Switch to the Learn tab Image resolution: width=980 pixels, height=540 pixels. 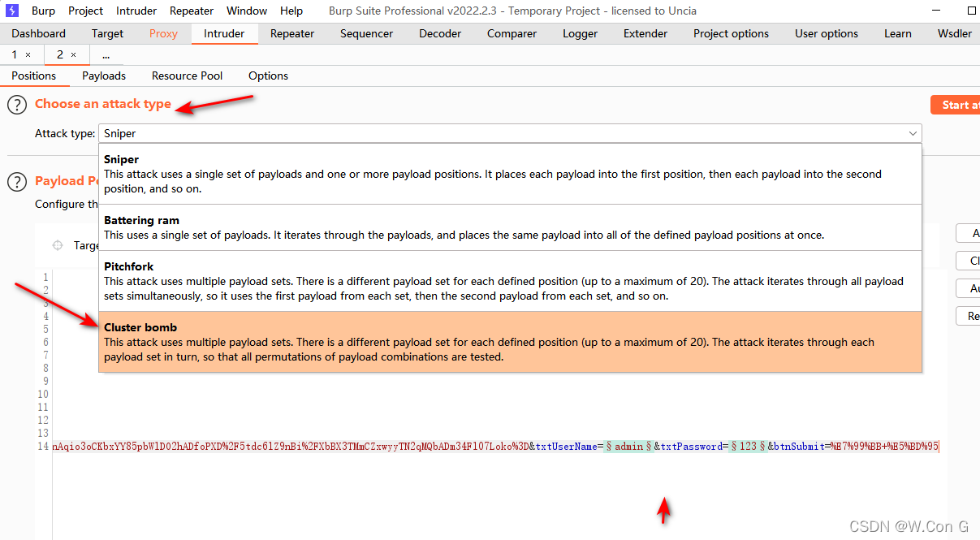point(898,33)
